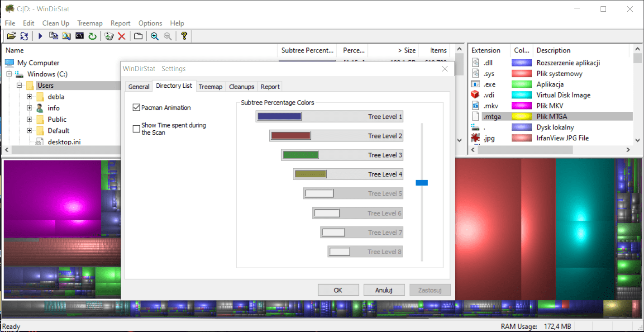644x332 pixels.
Task: Sort by the Description column header
Action: [x=582, y=50]
